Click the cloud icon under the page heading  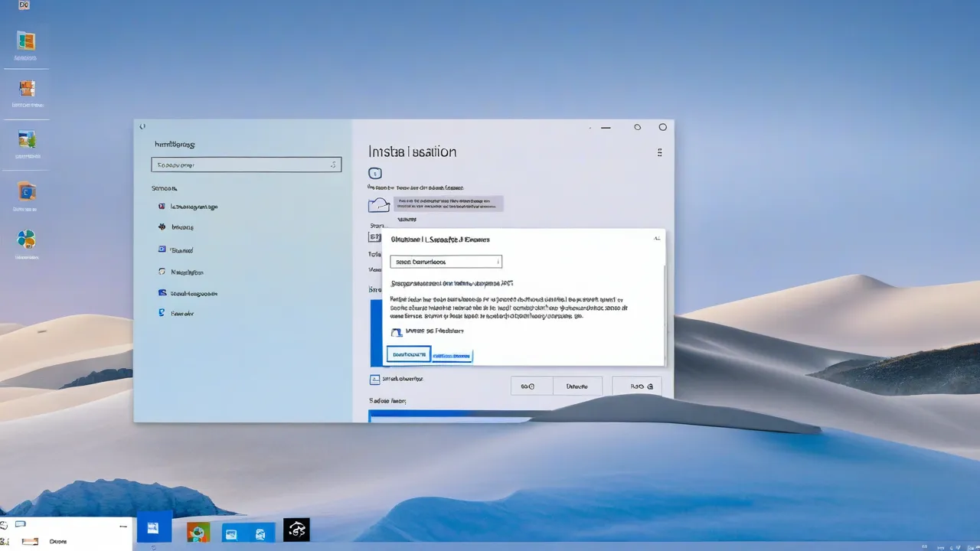pos(379,204)
